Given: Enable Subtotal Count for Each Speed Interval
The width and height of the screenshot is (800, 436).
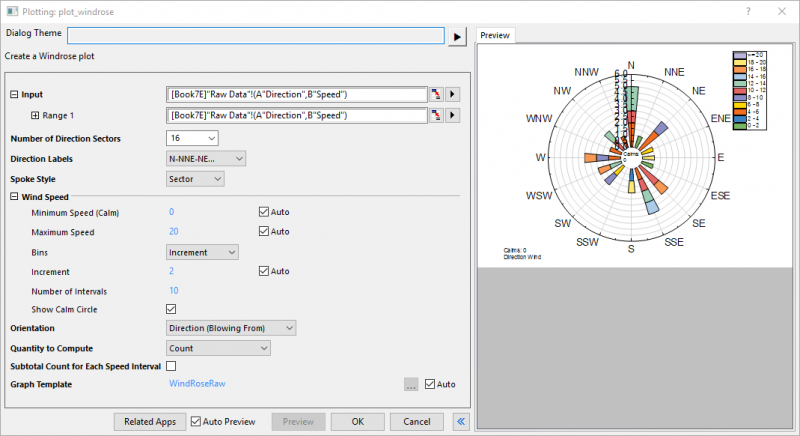Looking at the screenshot, I should [171, 367].
